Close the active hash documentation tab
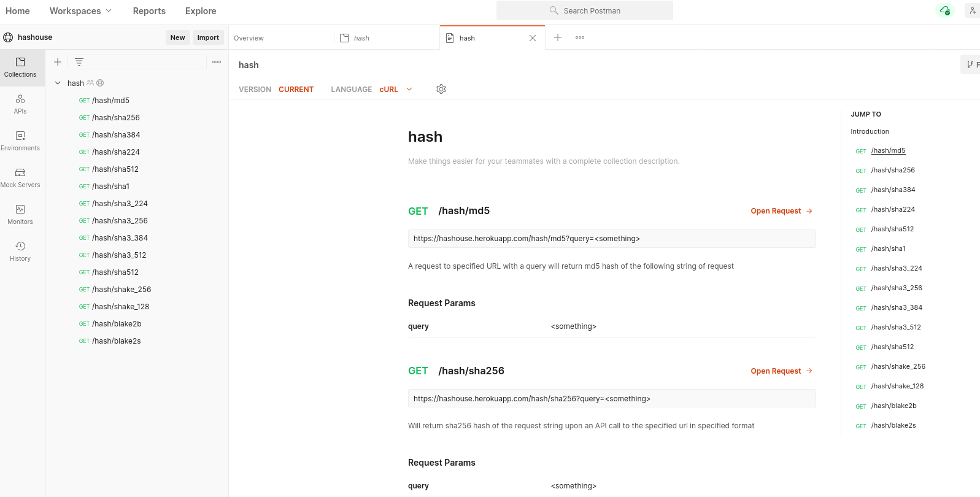The height and width of the screenshot is (497, 980). (x=533, y=38)
